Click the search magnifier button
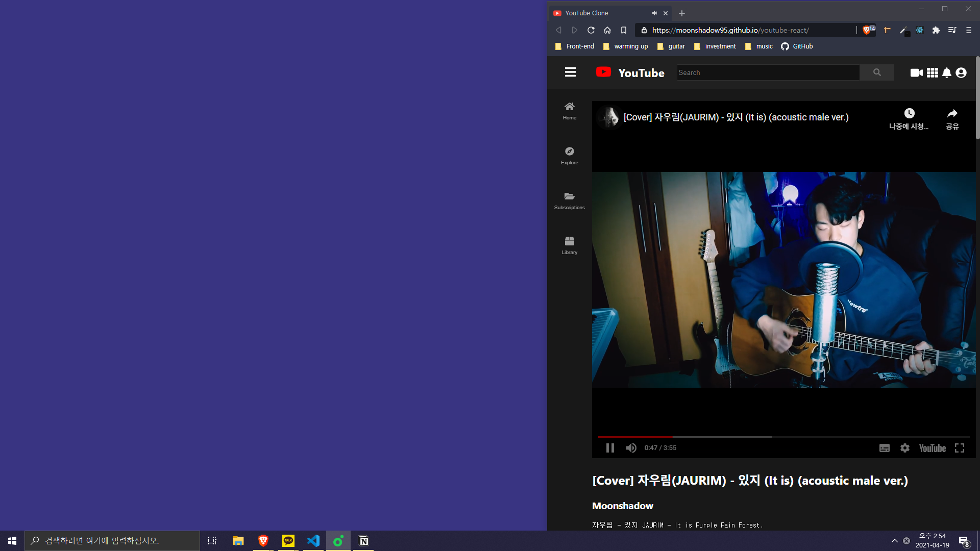Viewport: 980px width, 551px height. (876, 72)
